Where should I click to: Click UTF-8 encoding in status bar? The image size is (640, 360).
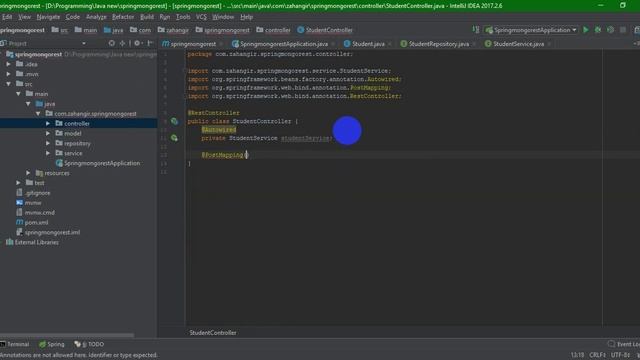[620, 355]
